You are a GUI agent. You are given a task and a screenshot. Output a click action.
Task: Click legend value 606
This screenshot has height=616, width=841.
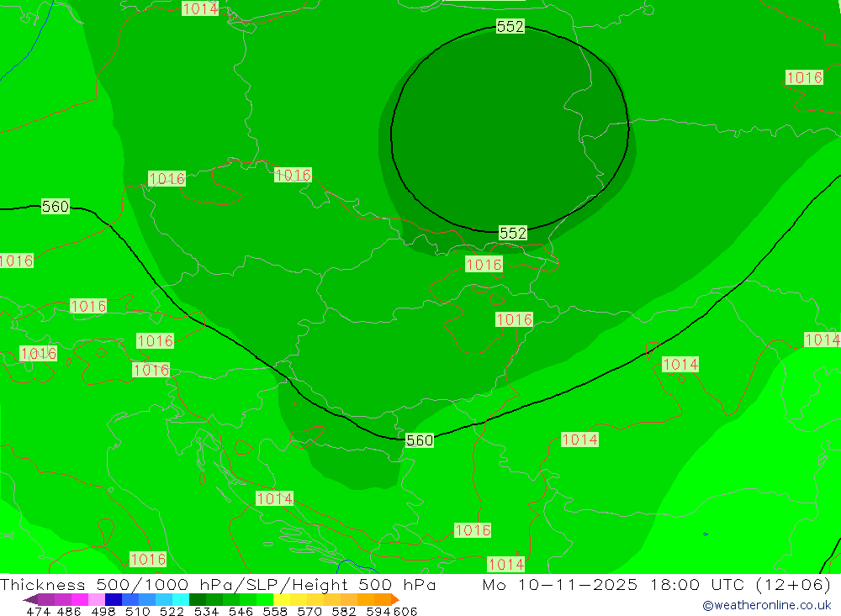click(x=405, y=611)
